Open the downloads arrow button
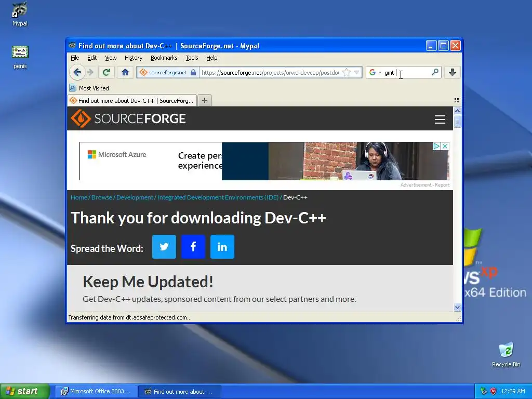 coord(453,72)
